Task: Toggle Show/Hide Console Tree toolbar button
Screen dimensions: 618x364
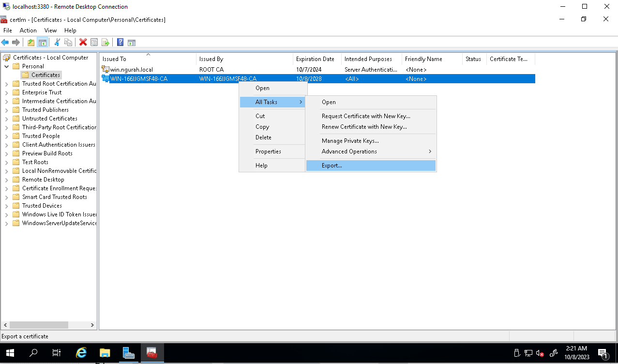Action: coord(43,43)
